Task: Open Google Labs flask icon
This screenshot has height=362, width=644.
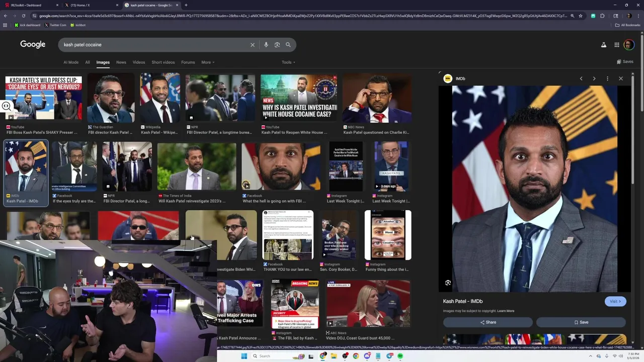Action: point(604,45)
